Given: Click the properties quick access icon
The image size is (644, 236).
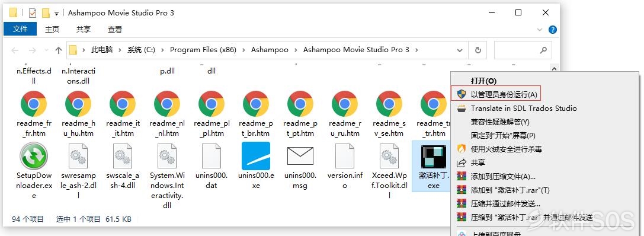Looking at the screenshot, I should (33, 12).
